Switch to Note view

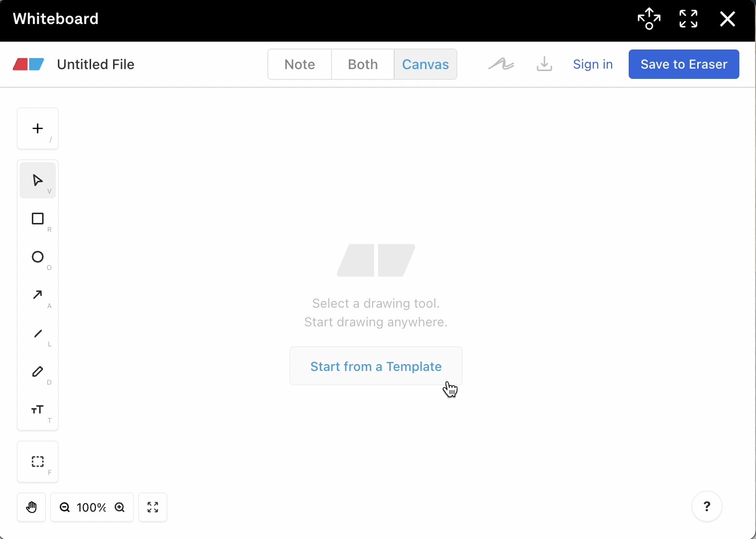tap(299, 64)
